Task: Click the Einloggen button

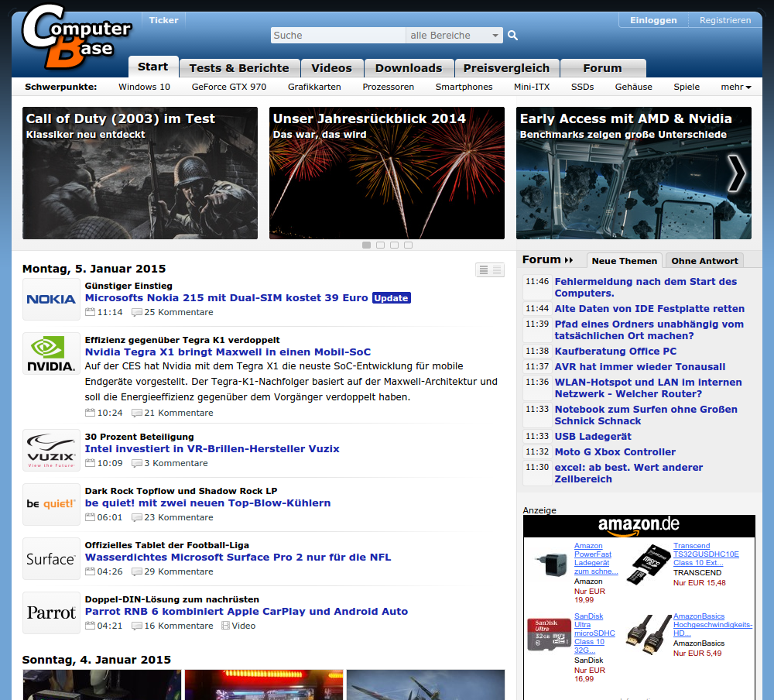Action: tap(653, 20)
